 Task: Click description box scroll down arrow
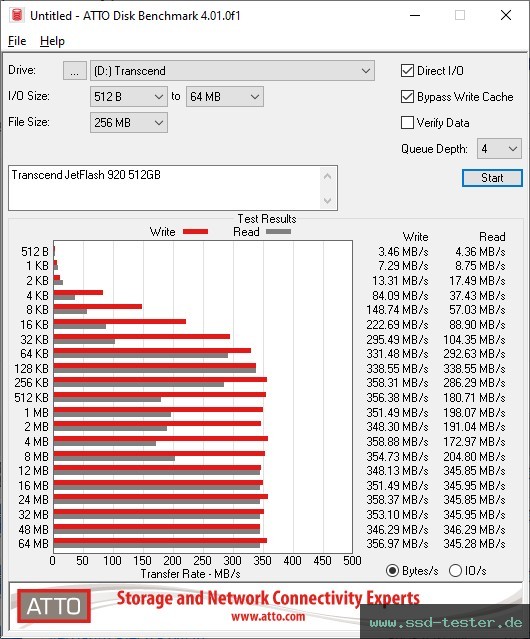(x=328, y=201)
